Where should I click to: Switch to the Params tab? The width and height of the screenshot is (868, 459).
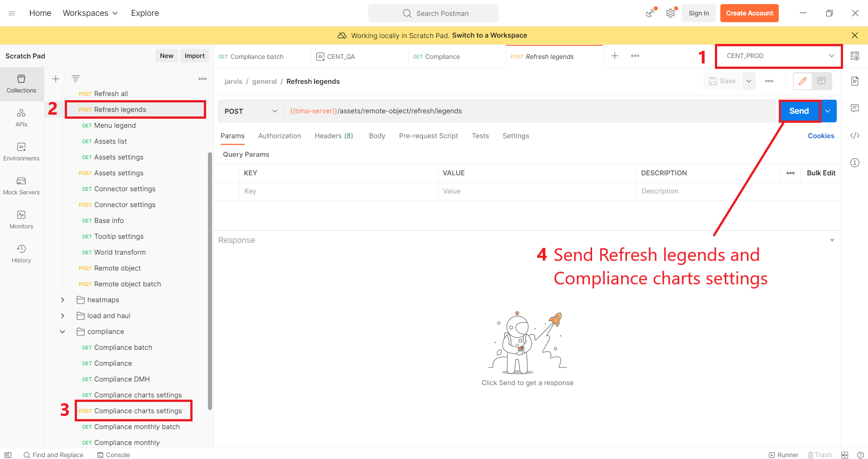pos(232,136)
